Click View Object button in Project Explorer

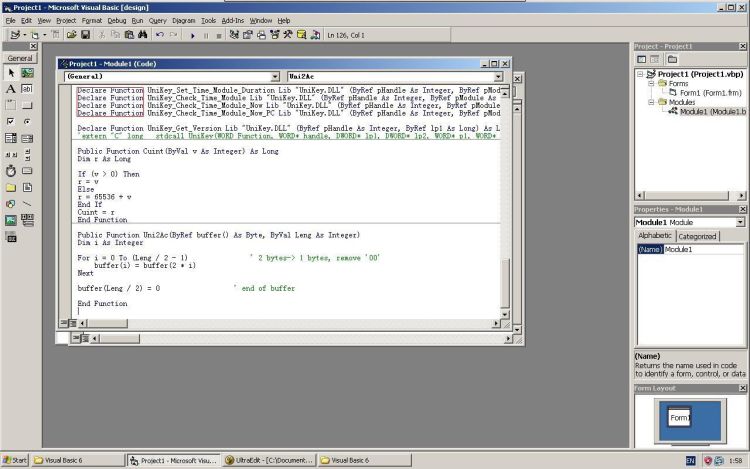(654, 59)
